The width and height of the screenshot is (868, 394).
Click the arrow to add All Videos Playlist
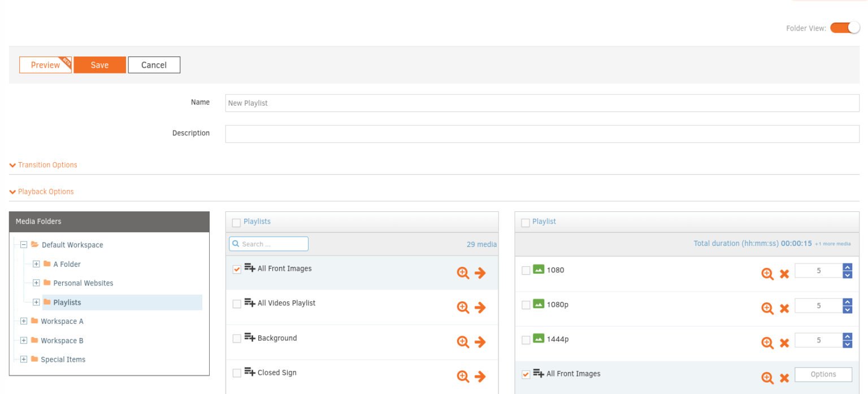click(481, 307)
